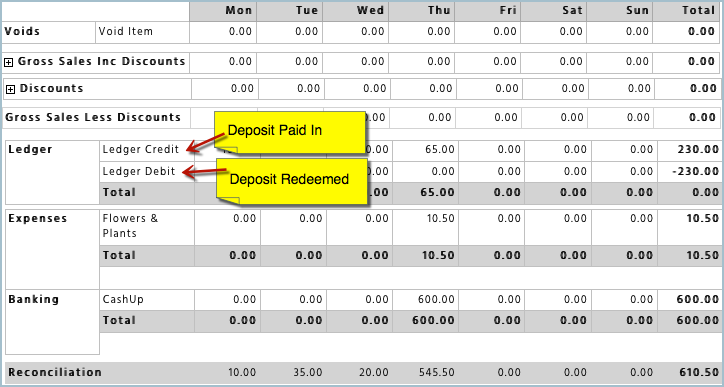Click Flowers & Plants Mon value 0.00
The height and width of the screenshot is (387, 724).
(245, 218)
